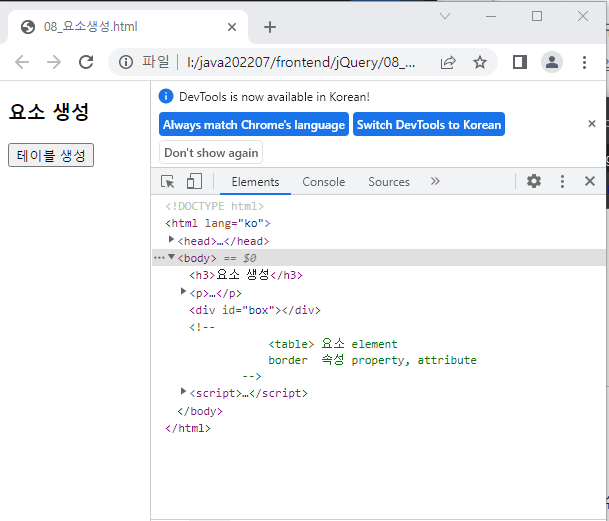The image size is (609, 521).
Task: Open Chrome side panel
Action: click(520, 62)
